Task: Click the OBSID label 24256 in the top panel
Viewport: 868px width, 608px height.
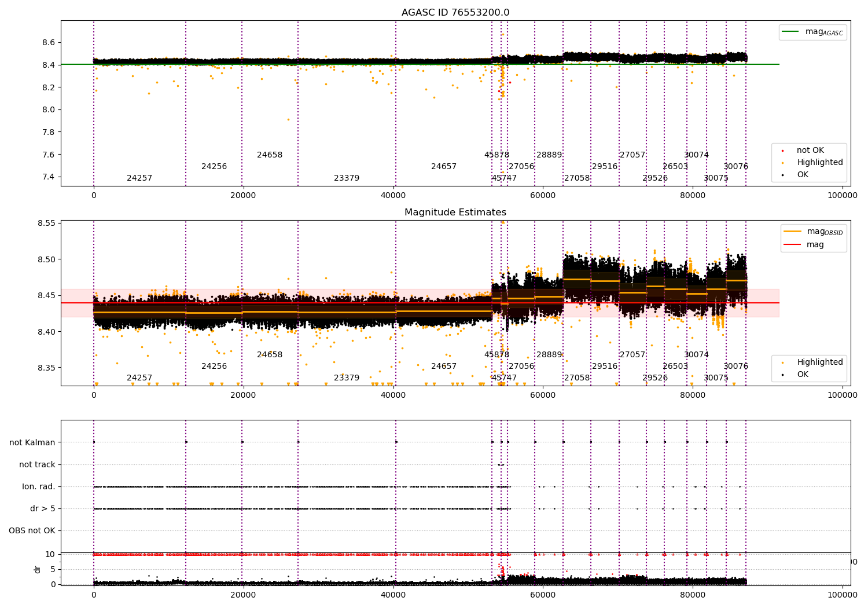Action: [214, 167]
